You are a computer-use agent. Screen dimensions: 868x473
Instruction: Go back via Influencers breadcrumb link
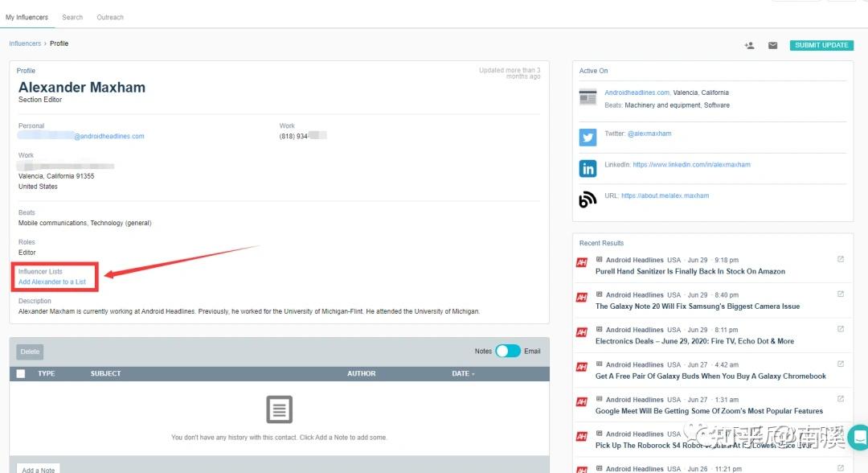point(25,43)
